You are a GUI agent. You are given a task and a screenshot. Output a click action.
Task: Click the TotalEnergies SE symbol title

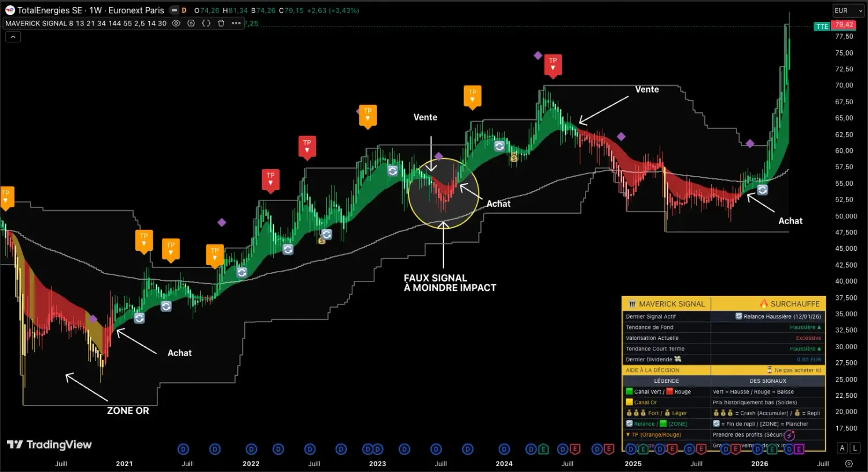coord(50,10)
